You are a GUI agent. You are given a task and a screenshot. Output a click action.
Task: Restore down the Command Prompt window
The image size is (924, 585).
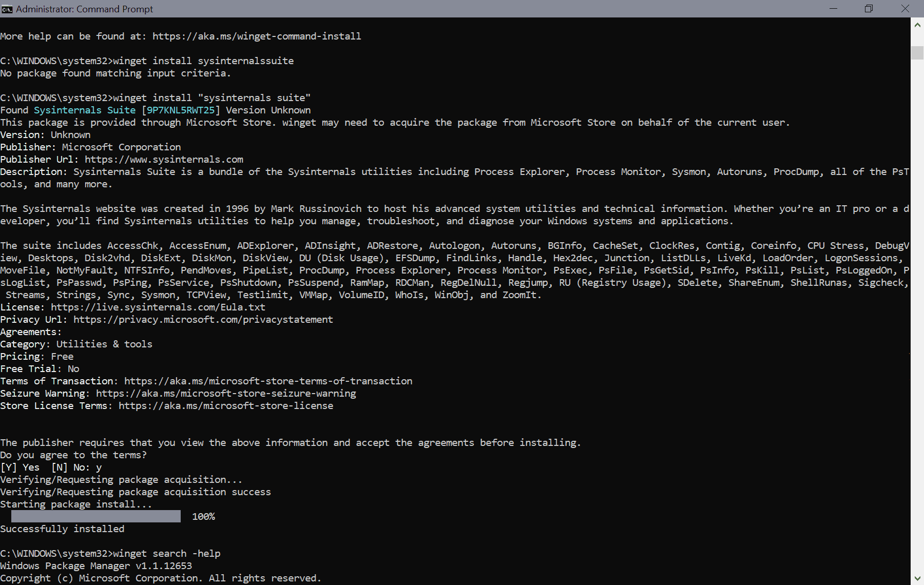pyautogui.click(x=869, y=9)
